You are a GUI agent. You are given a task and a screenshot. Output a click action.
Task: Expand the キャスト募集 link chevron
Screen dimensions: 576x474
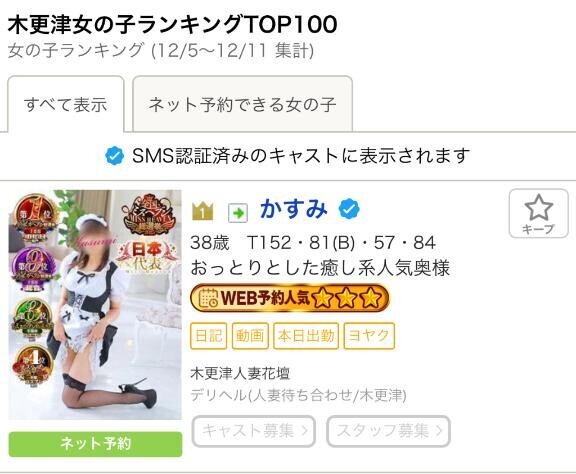pos(305,431)
